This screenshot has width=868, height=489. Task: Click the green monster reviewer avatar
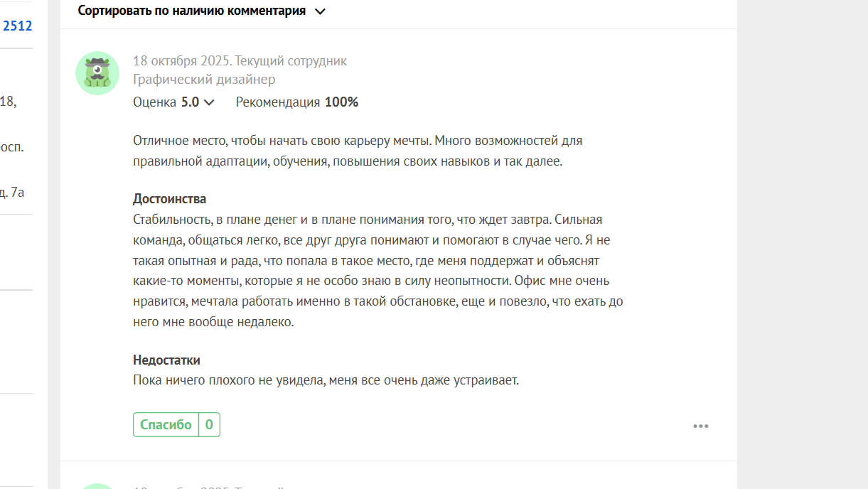click(97, 73)
